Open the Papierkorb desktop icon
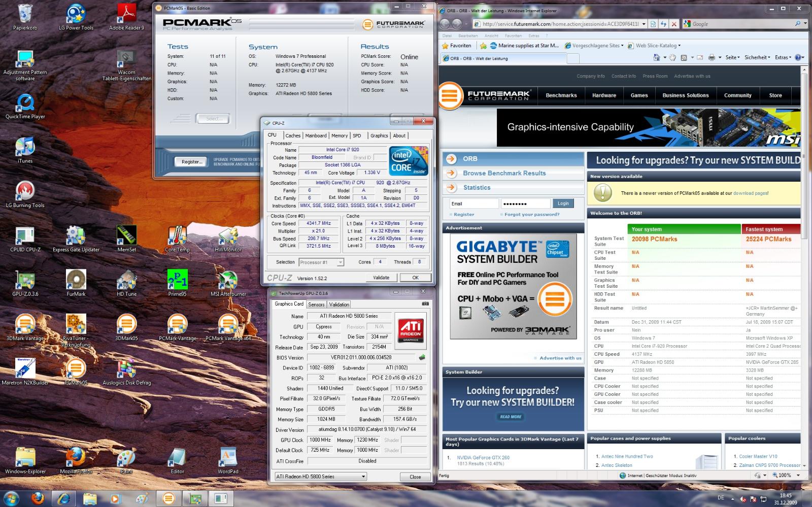This screenshot has height=507, width=812. click(x=25, y=17)
